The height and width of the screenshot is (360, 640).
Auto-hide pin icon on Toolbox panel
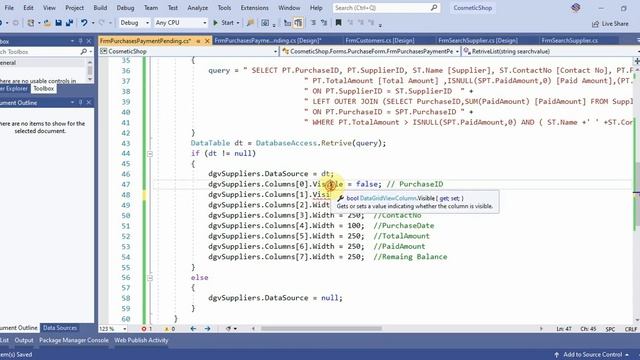(80, 41)
